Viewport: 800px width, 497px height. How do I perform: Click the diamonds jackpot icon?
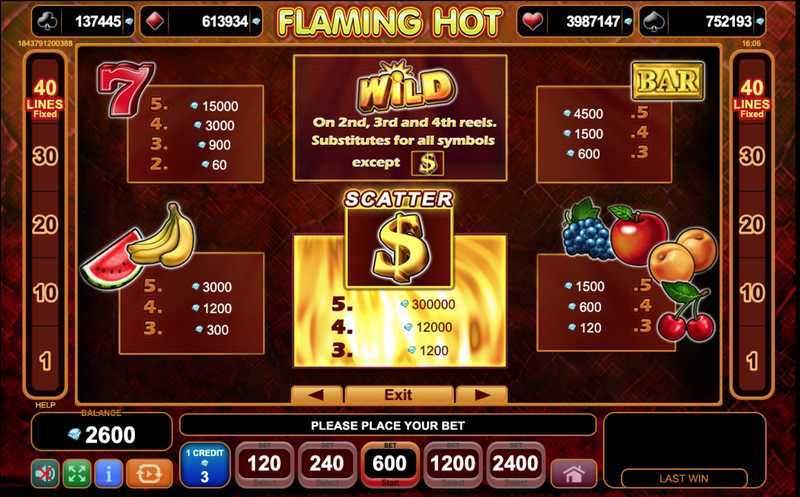pos(155,21)
